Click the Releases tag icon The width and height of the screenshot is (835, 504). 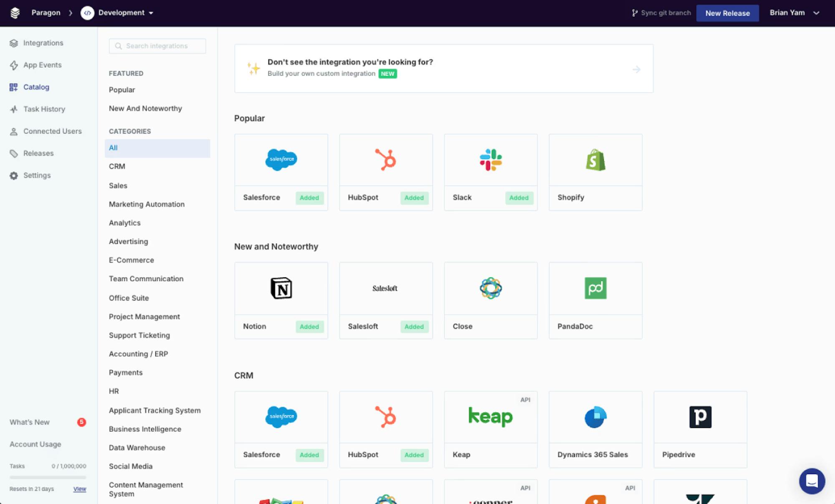coord(14,154)
